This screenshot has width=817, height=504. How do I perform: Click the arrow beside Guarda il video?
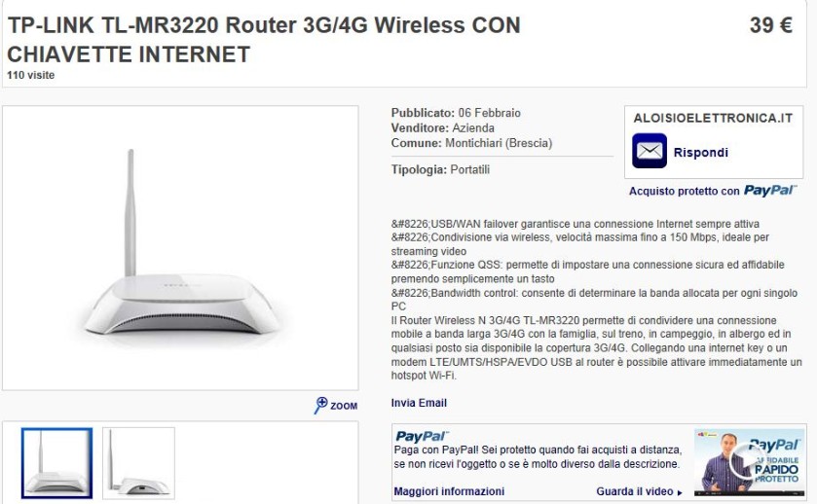pos(680,492)
